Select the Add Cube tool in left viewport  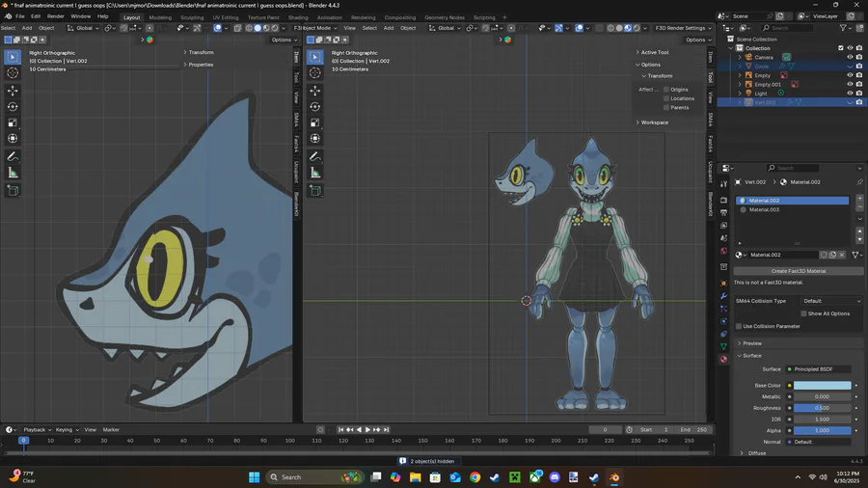pos(13,191)
